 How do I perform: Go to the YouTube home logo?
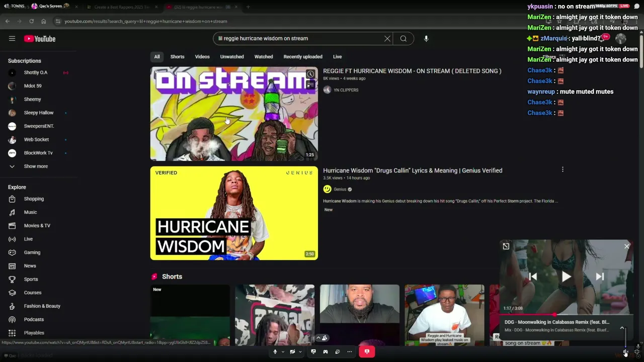39,39
